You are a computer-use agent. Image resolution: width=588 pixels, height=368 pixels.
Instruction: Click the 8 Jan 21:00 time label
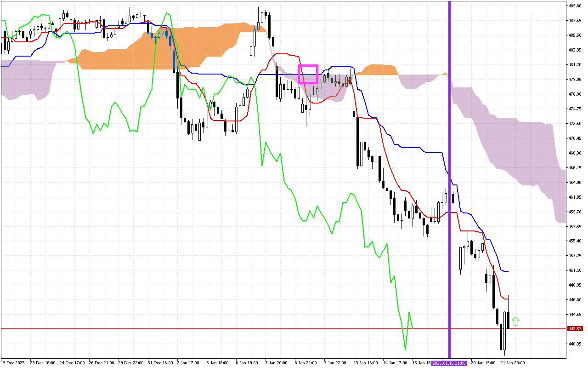pos(304,362)
